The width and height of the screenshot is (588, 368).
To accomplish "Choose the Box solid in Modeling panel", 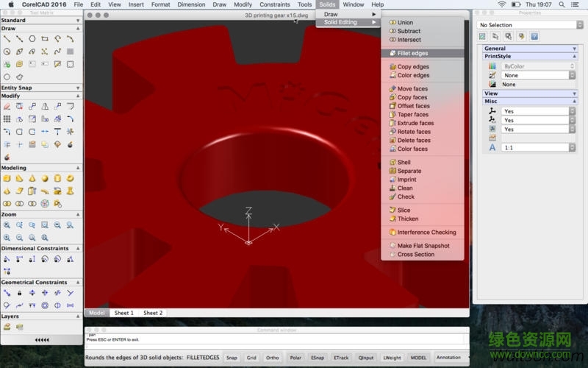I will [x=7, y=178].
